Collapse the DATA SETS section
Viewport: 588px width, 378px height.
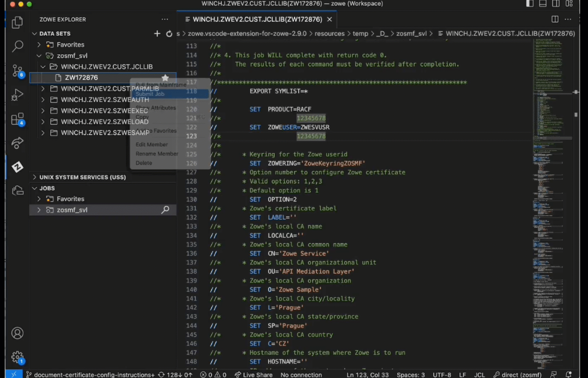pyautogui.click(x=35, y=33)
